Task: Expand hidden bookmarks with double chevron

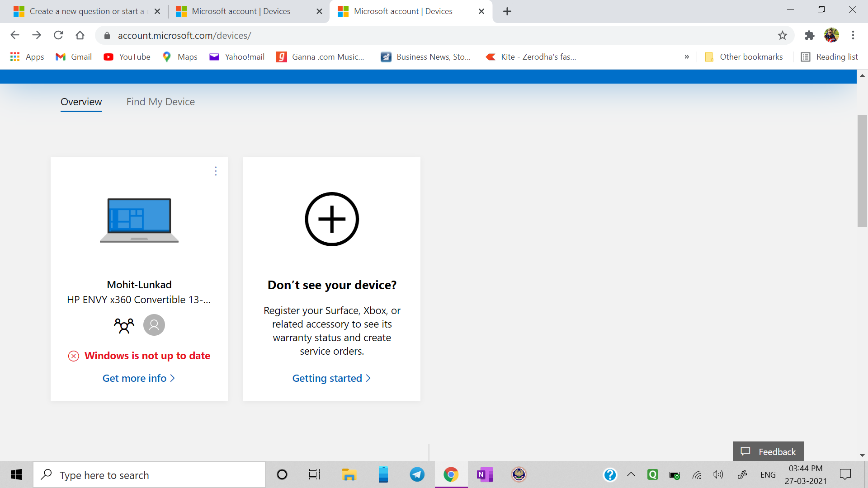Action: tap(687, 57)
